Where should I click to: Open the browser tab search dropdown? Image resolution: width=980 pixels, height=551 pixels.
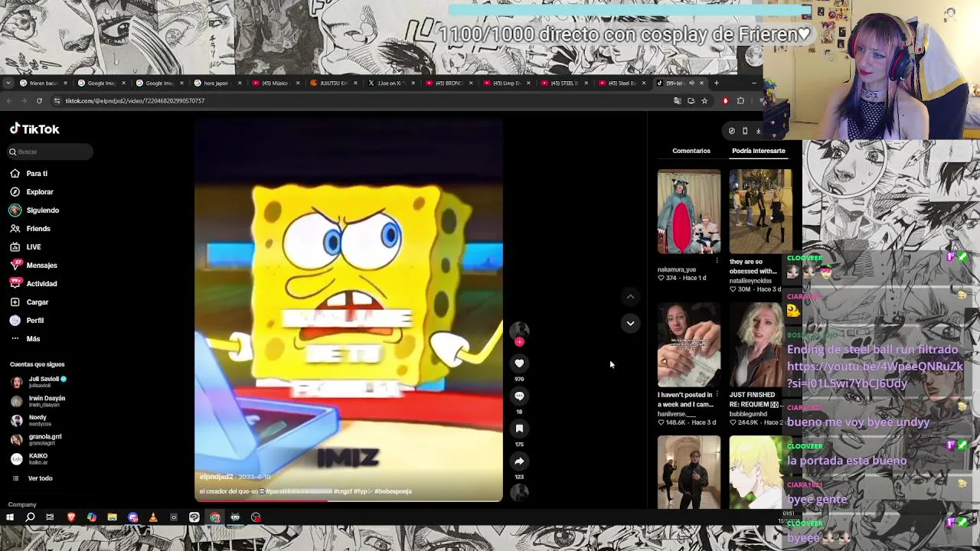pyautogui.click(x=8, y=83)
